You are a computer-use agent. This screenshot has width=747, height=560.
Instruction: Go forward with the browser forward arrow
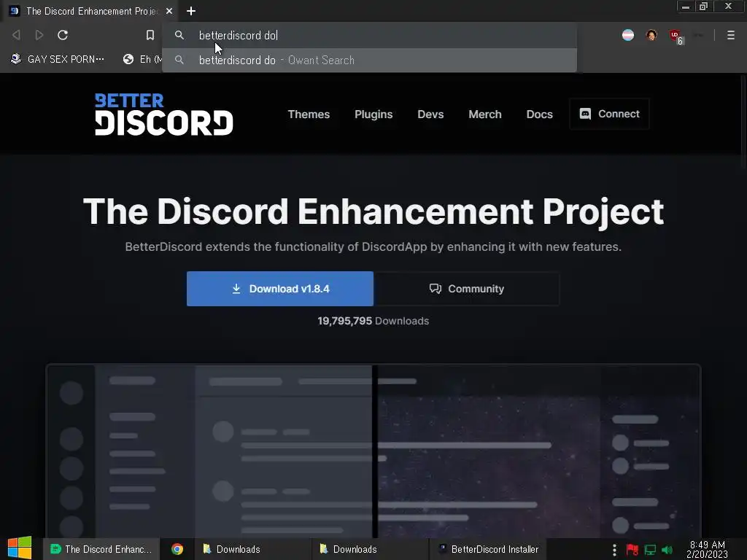pyautogui.click(x=39, y=35)
